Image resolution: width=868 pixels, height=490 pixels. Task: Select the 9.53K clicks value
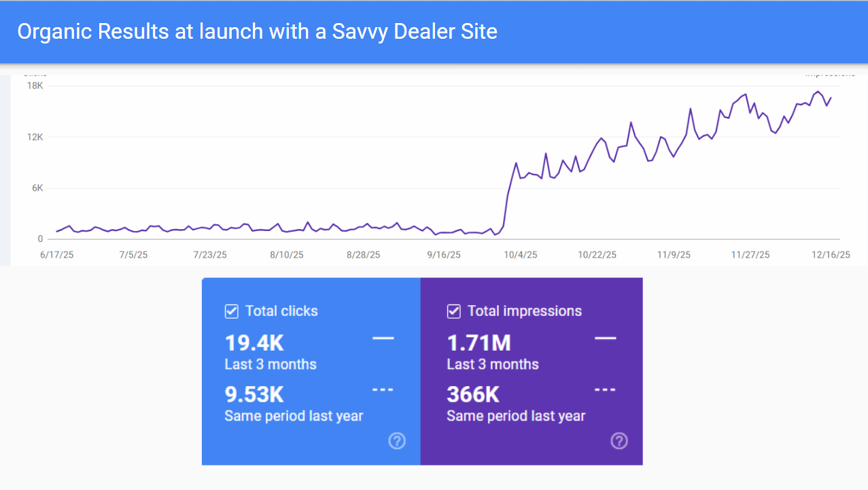254,394
